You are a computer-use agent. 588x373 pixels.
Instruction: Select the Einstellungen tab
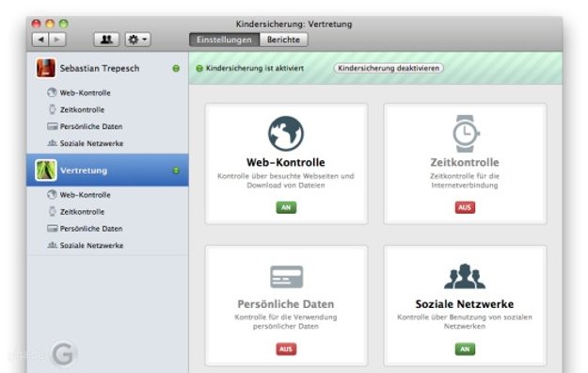tap(224, 40)
